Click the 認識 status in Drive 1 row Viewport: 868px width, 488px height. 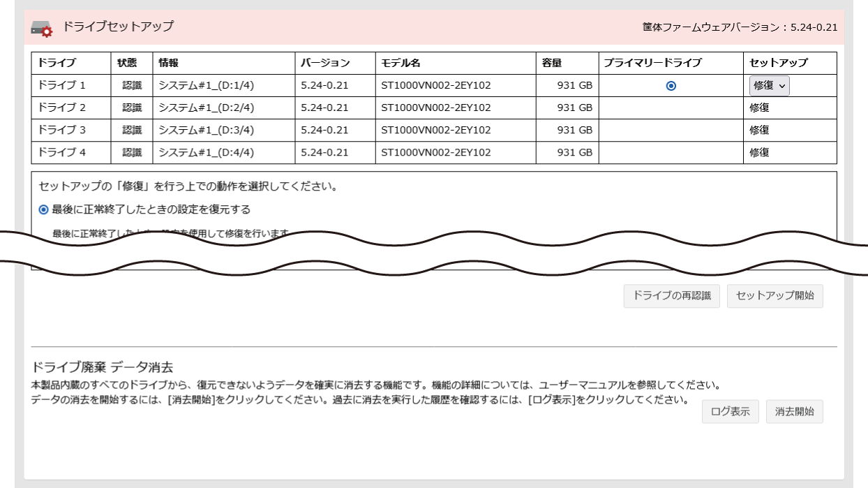132,85
